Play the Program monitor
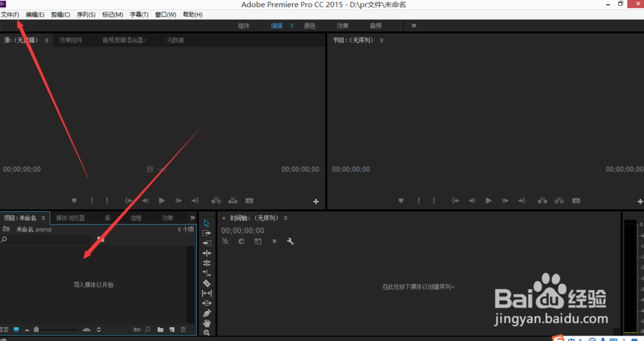Image resolution: width=644 pixels, height=341 pixels. point(488,201)
